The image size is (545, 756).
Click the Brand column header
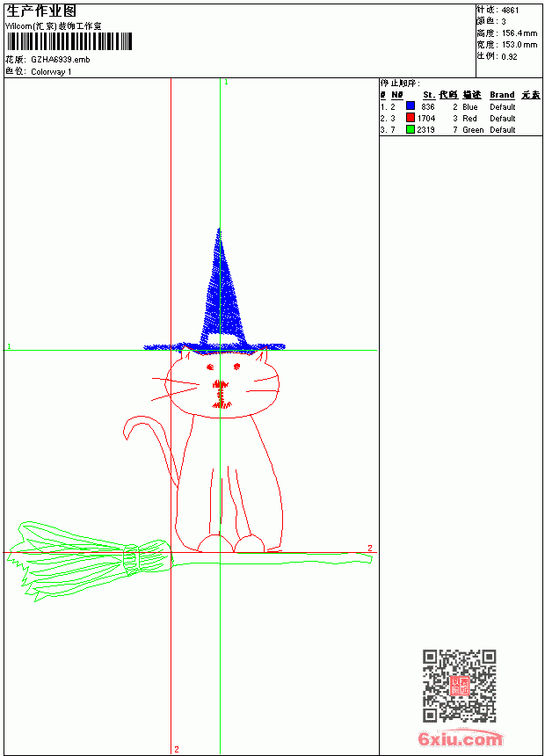502,95
